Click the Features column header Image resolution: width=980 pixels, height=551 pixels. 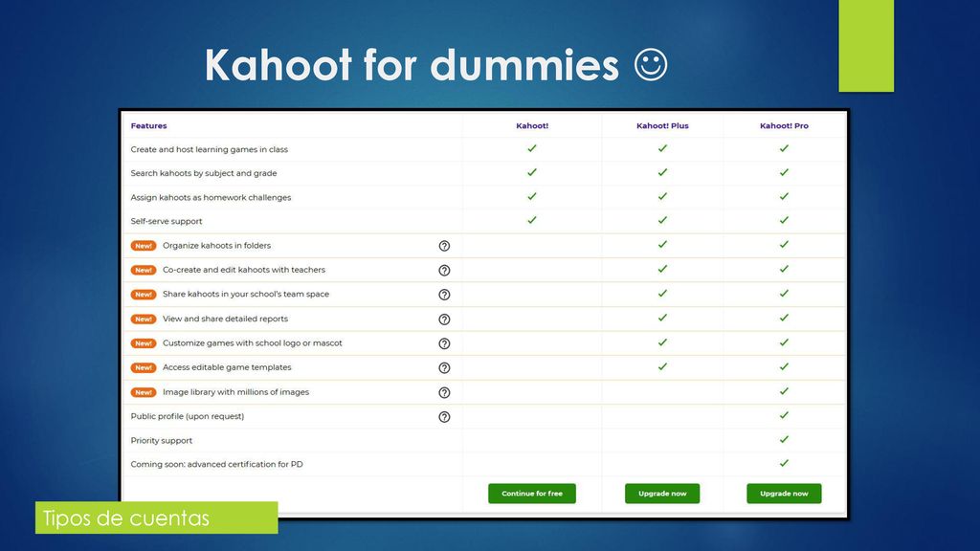coord(148,125)
